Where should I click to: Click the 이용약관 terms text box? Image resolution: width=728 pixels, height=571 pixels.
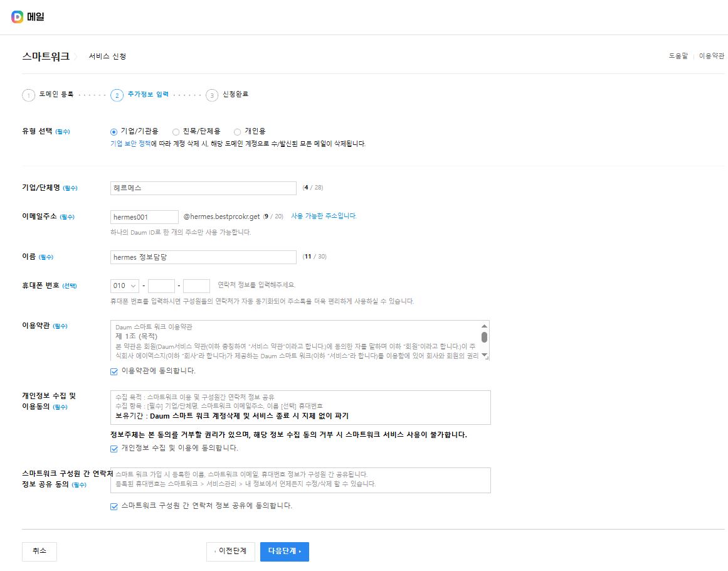300,340
